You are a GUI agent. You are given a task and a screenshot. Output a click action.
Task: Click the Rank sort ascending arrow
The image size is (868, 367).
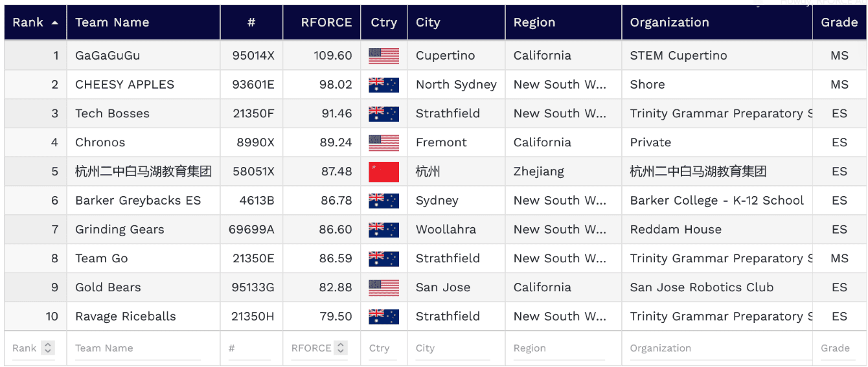coord(54,23)
